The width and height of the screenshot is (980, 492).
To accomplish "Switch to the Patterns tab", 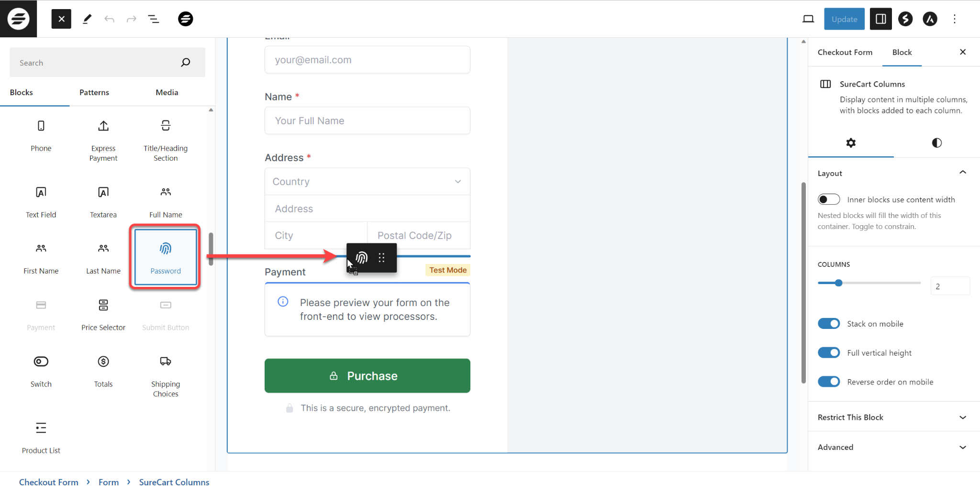I will [94, 92].
